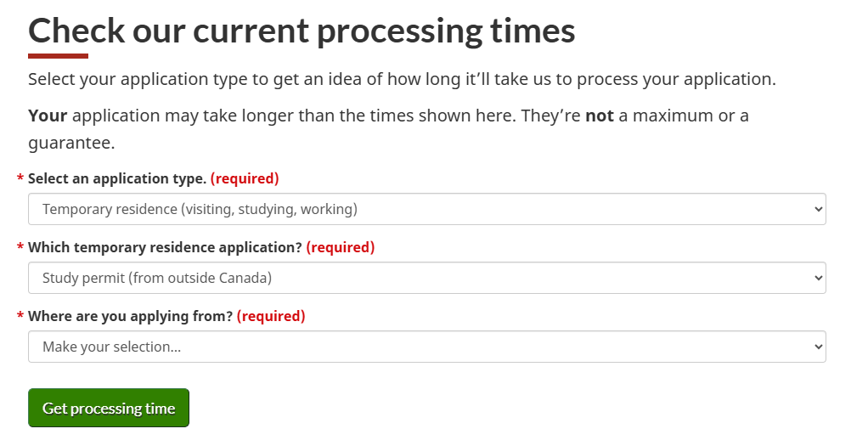Click the bold word 'Your' in the notice
This screenshot has height=440, width=868.
click(48, 116)
